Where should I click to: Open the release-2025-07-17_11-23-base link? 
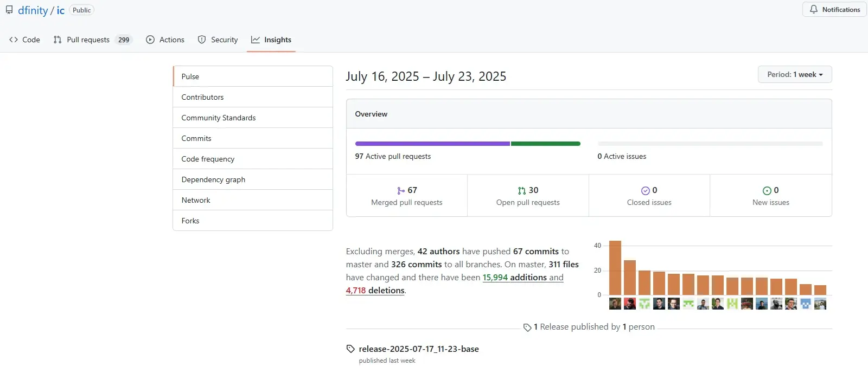coord(419,349)
